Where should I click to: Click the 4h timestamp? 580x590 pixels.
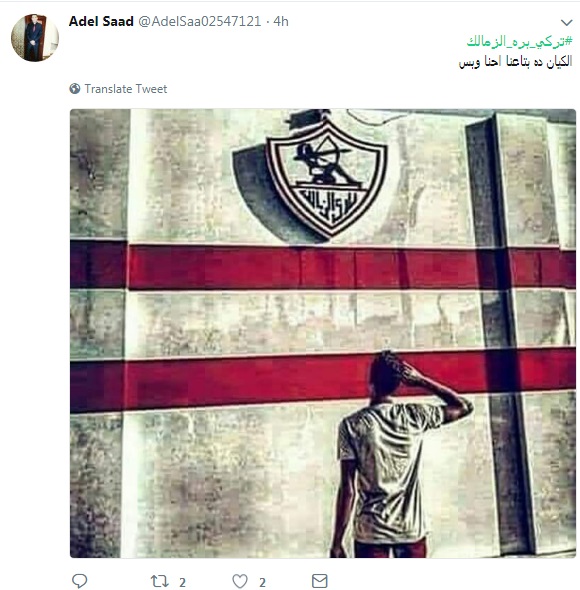click(x=281, y=21)
